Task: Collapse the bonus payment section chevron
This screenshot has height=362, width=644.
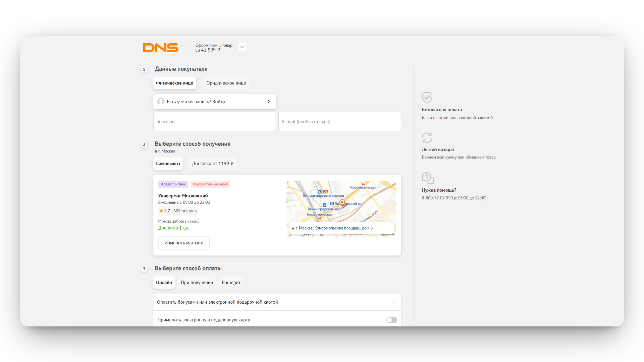Action: pos(394,302)
